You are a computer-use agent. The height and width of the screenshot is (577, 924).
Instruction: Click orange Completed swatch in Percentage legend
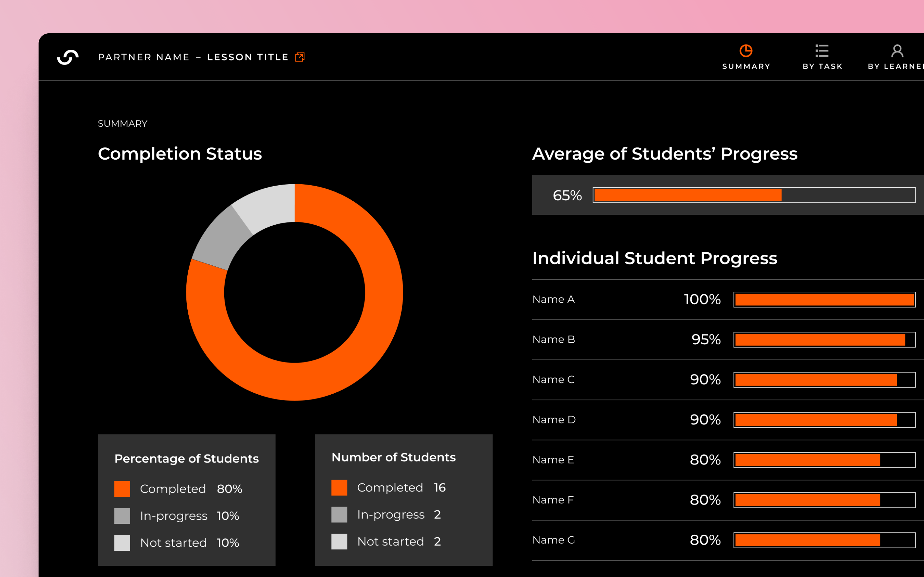[x=122, y=489]
